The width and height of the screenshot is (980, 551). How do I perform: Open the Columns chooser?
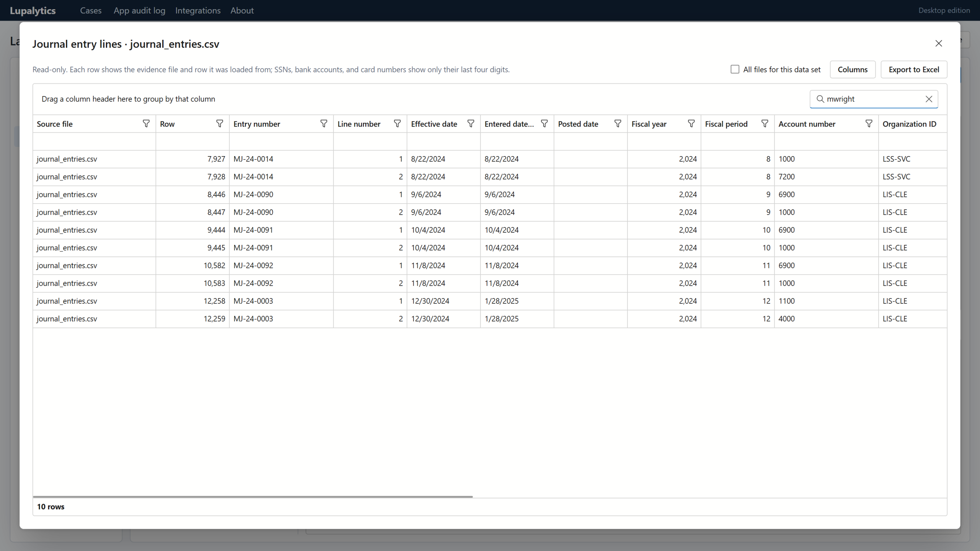pyautogui.click(x=853, y=70)
